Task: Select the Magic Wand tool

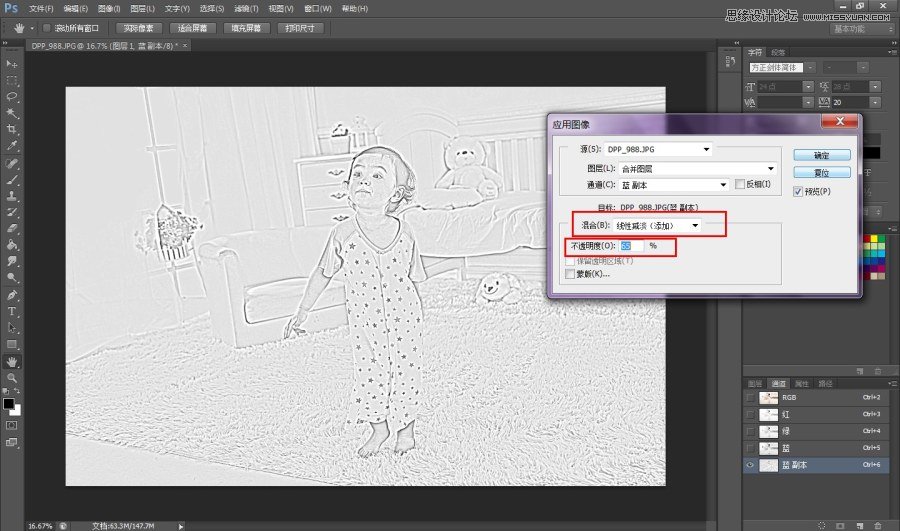Action: pos(11,113)
